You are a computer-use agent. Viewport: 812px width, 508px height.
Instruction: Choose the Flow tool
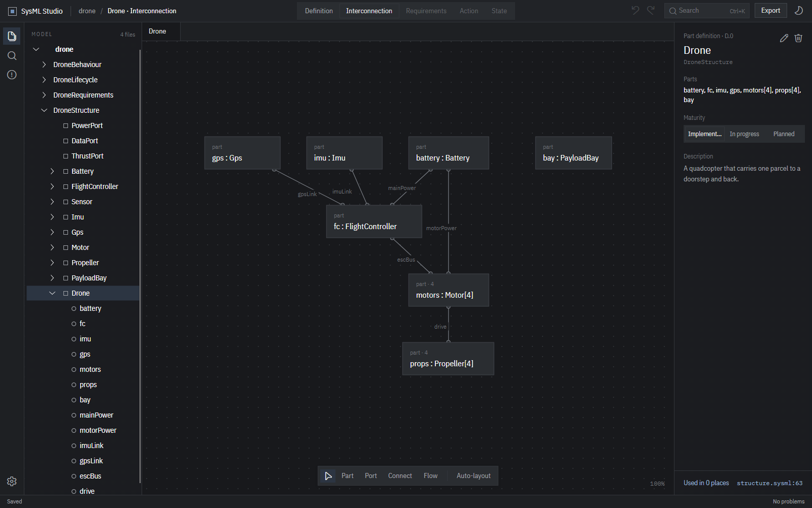point(430,476)
